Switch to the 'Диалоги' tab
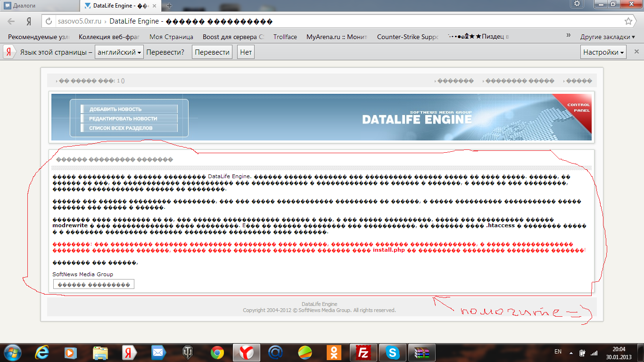This screenshot has width=644, height=362. click(40, 6)
